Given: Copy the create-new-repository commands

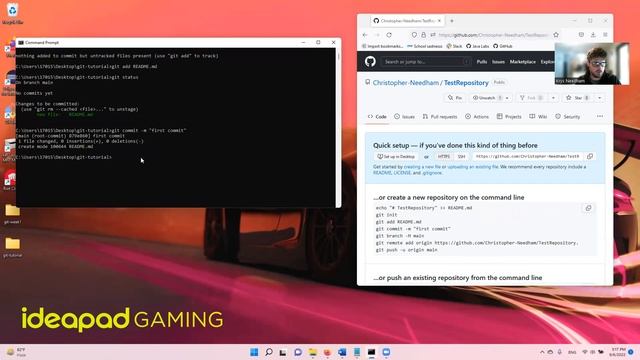Looking at the screenshot, I should click(x=588, y=208).
